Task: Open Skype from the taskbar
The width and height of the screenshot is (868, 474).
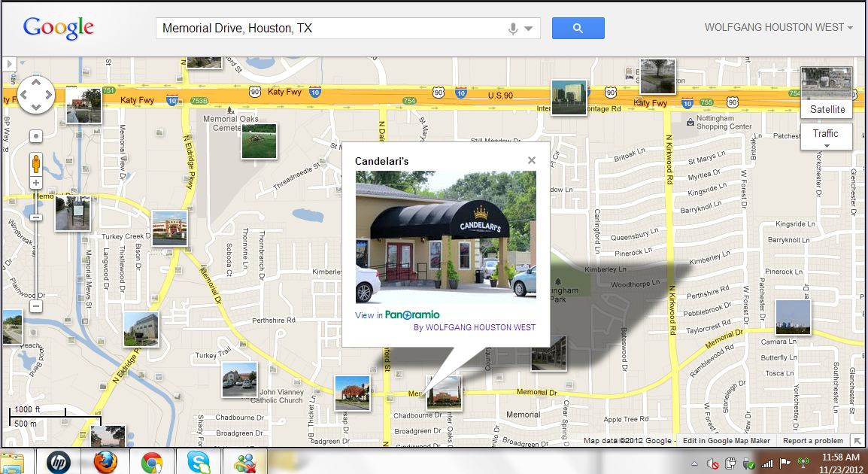Action: (199, 463)
